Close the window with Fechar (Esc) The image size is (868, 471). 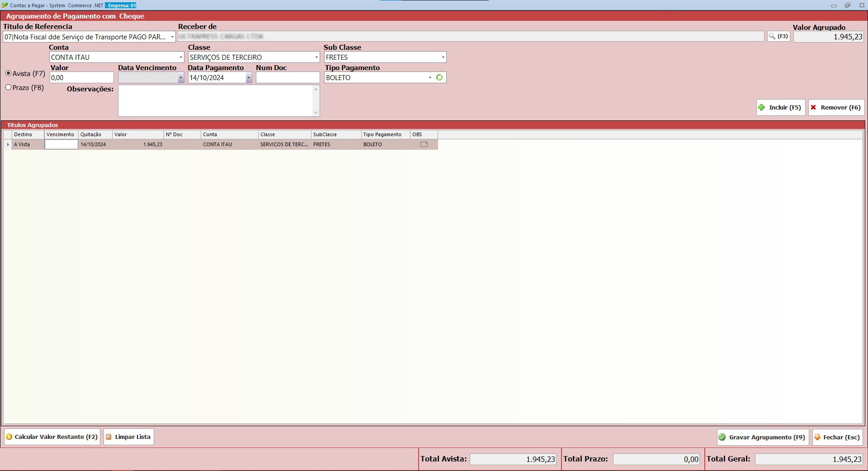click(x=837, y=438)
